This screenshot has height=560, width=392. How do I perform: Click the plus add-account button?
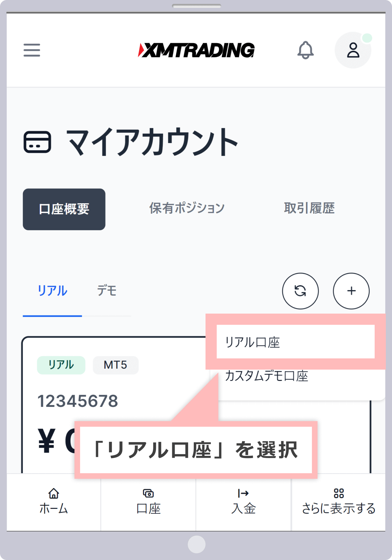tap(351, 291)
